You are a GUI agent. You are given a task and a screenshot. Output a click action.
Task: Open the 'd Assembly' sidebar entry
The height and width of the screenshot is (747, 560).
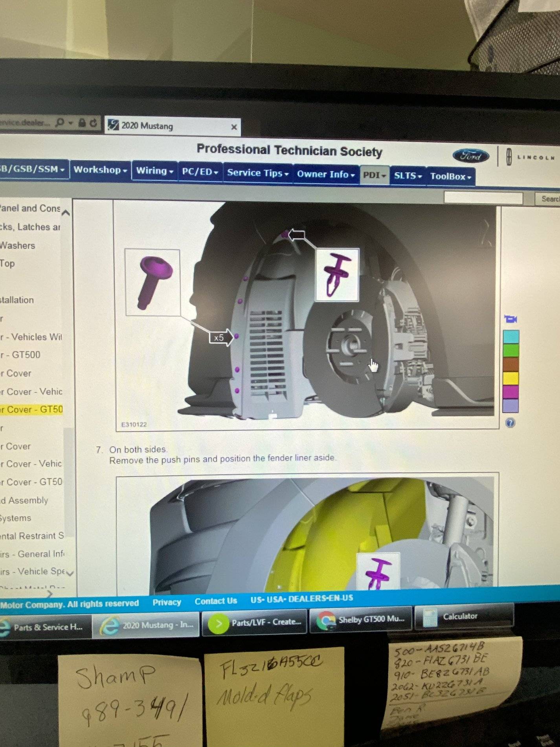point(24,500)
